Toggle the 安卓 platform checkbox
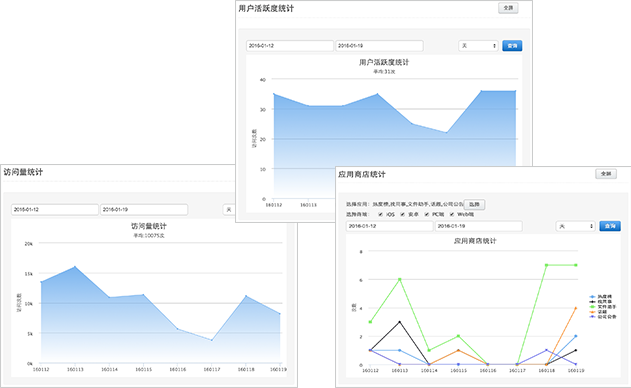This screenshot has width=631, height=388. click(402, 215)
